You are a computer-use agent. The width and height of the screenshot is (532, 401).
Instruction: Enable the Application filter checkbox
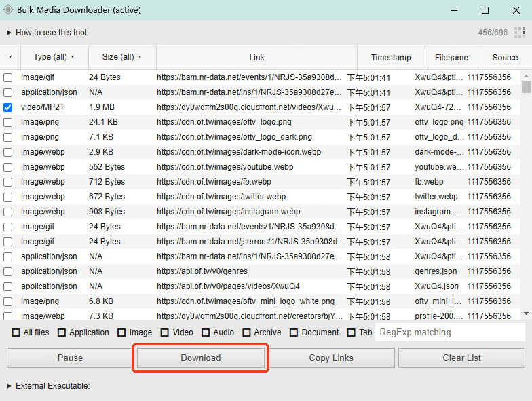(x=61, y=332)
